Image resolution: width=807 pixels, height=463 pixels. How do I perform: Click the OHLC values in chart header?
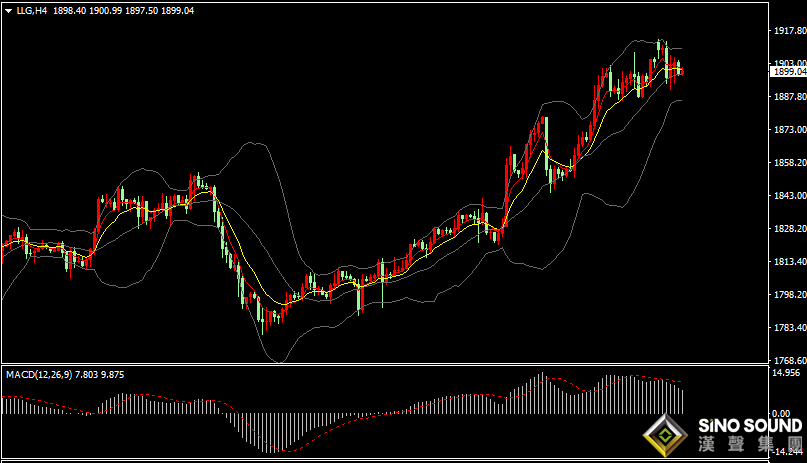[124, 10]
